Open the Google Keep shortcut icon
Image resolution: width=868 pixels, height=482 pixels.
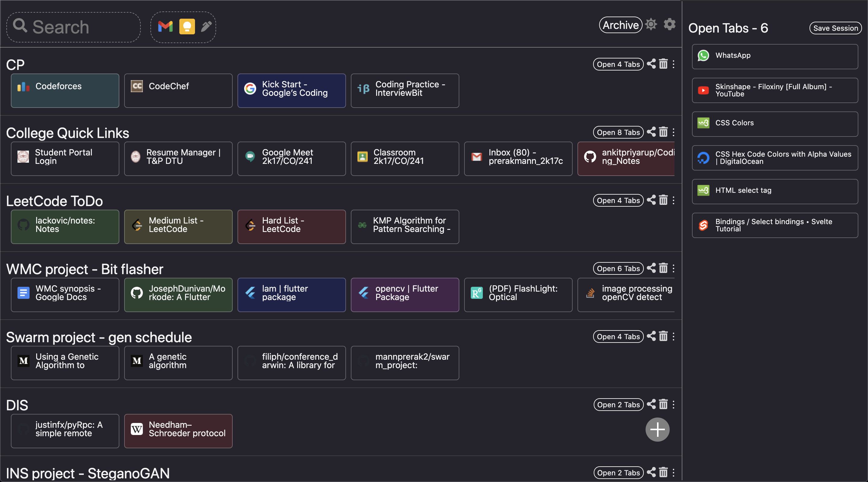pyautogui.click(x=187, y=27)
